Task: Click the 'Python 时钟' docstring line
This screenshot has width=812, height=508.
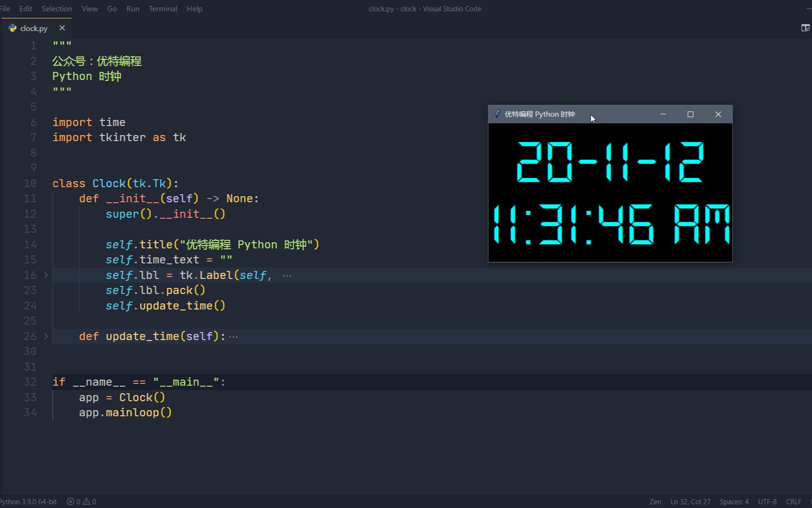Action: tap(87, 76)
